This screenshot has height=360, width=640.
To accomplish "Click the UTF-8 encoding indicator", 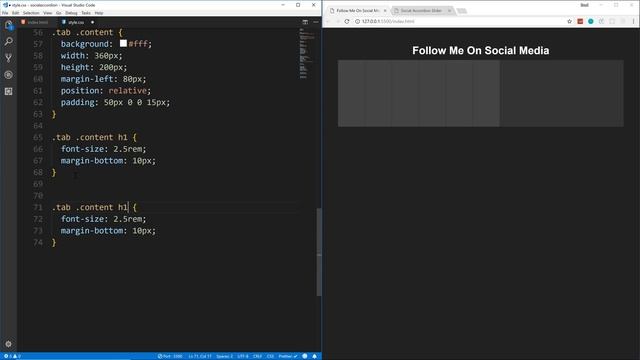I will tap(243, 356).
